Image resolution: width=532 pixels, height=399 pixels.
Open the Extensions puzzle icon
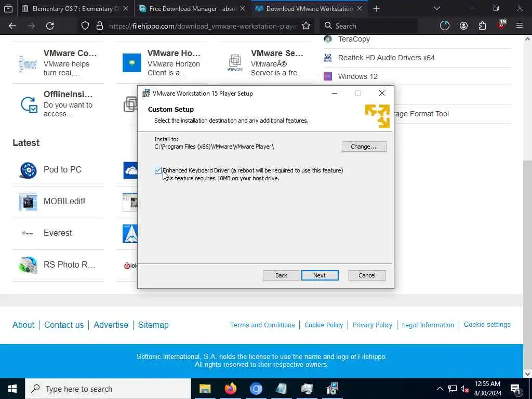[x=482, y=26]
